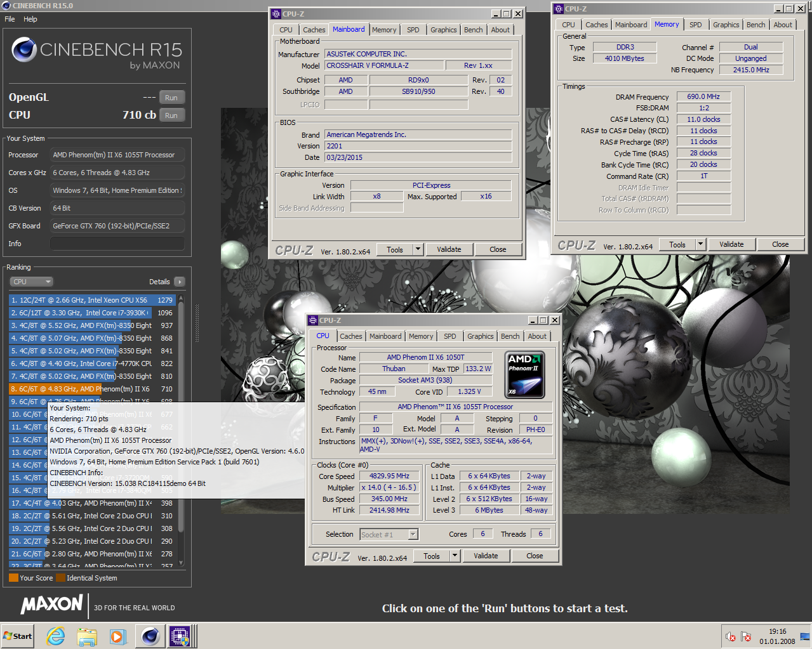Open Mainboard tab in Memory CPU-Z window
Screen dimensions: 812x649
click(631, 25)
